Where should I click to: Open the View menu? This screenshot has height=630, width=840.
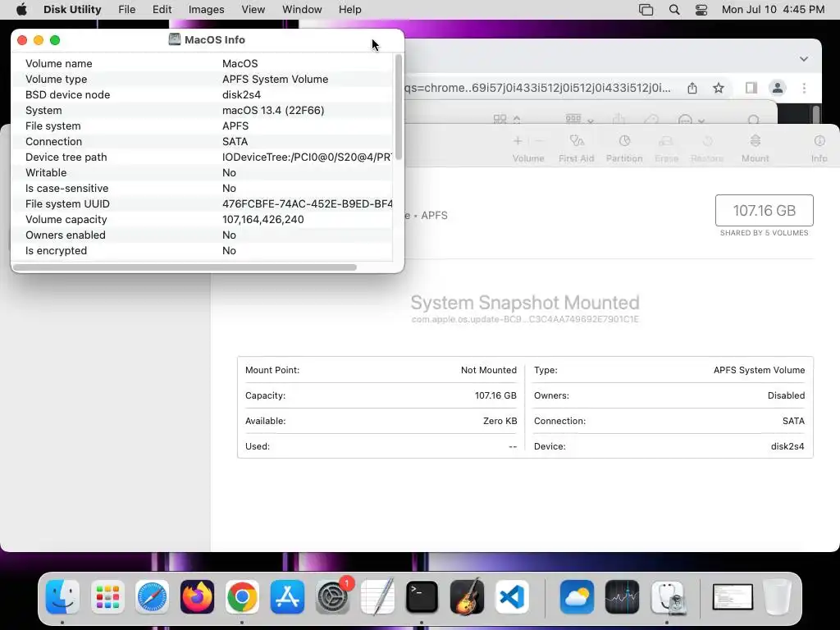pos(253,10)
